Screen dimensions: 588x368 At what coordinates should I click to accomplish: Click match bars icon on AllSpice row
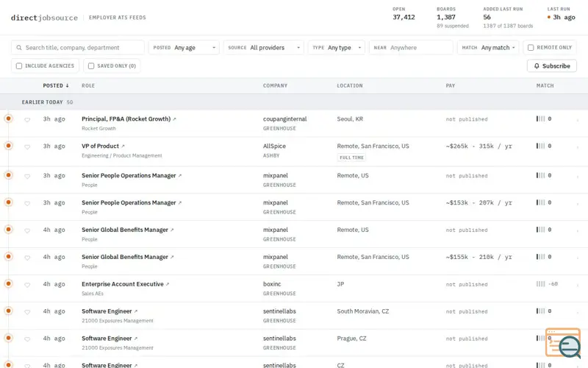click(x=540, y=146)
